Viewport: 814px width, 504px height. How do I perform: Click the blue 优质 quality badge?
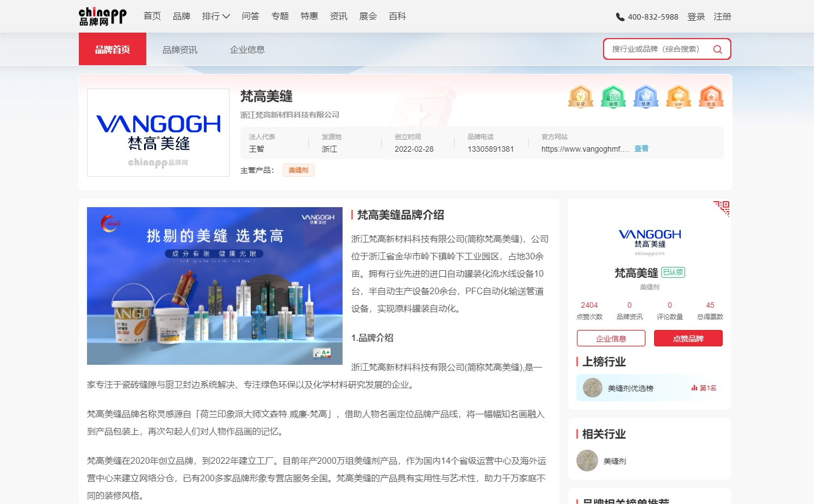pos(645,97)
